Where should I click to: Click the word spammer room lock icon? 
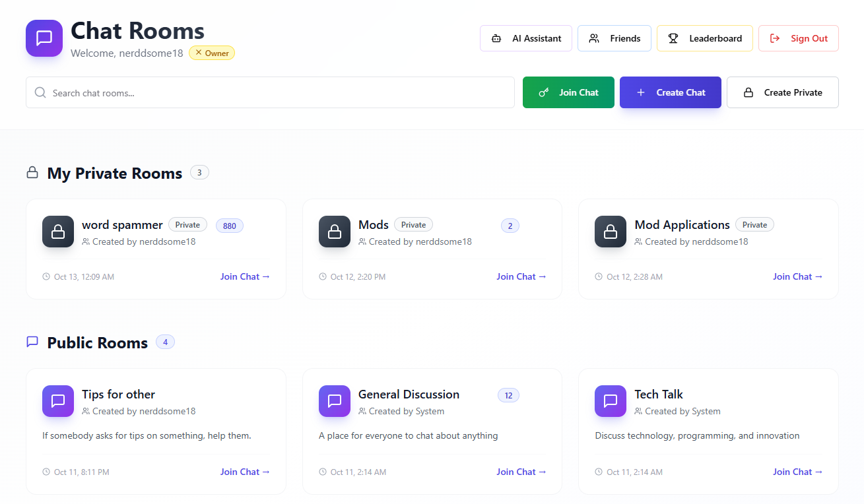(58, 232)
